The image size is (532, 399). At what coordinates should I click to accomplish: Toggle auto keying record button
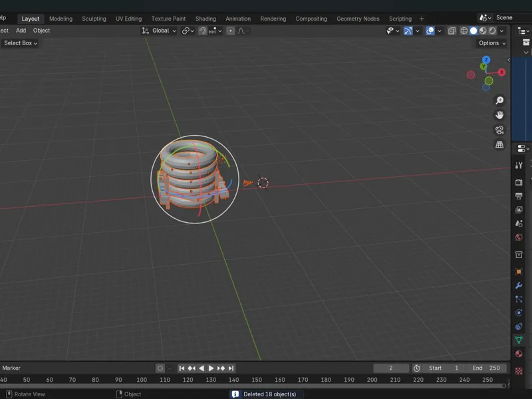coord(160,368)
